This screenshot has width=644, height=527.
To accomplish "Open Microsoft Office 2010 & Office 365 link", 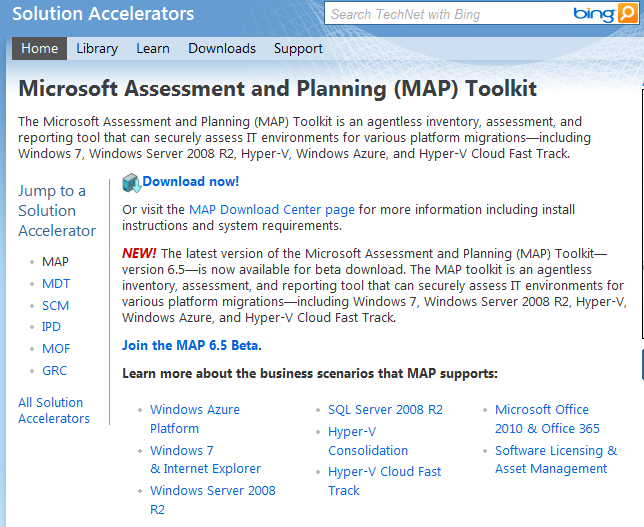I will (547, 419).
